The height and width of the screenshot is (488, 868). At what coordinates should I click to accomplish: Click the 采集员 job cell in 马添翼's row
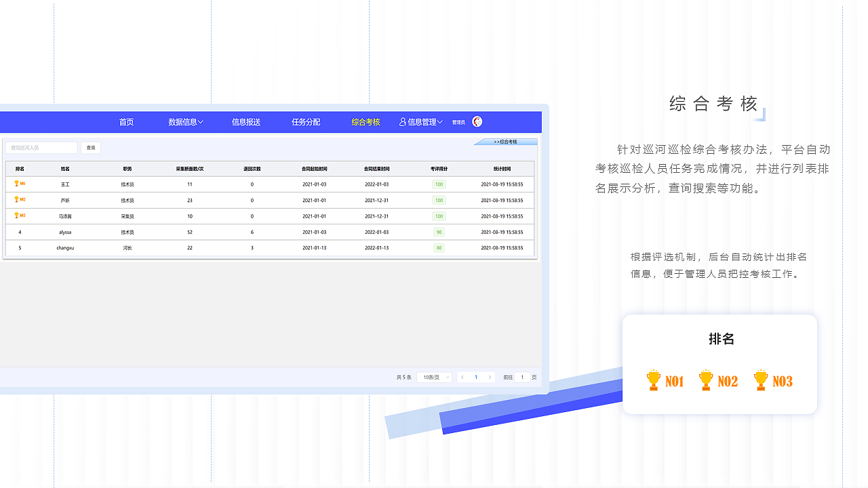pos(127,216)
